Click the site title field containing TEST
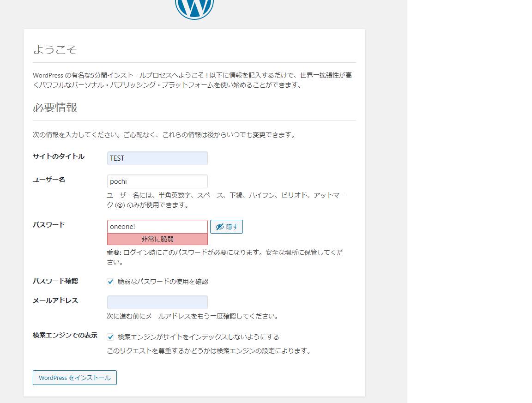Viewport: 532px width, 403px height. 157,158
